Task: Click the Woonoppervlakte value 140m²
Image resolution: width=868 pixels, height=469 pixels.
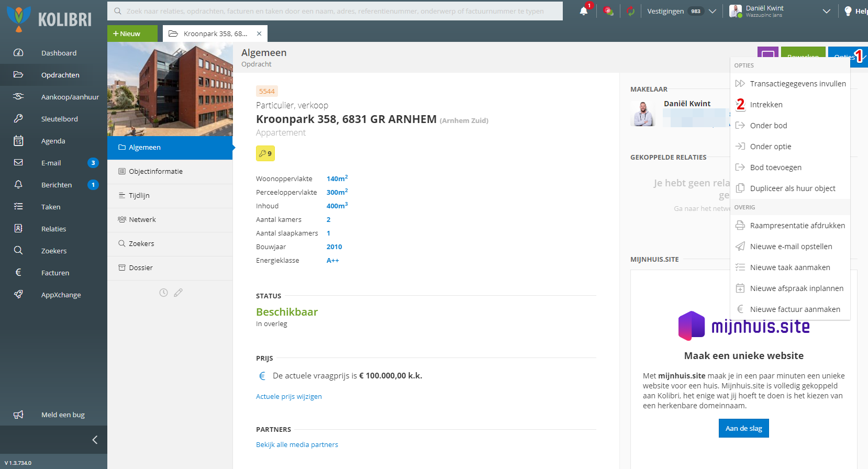Action: point(337,178)
